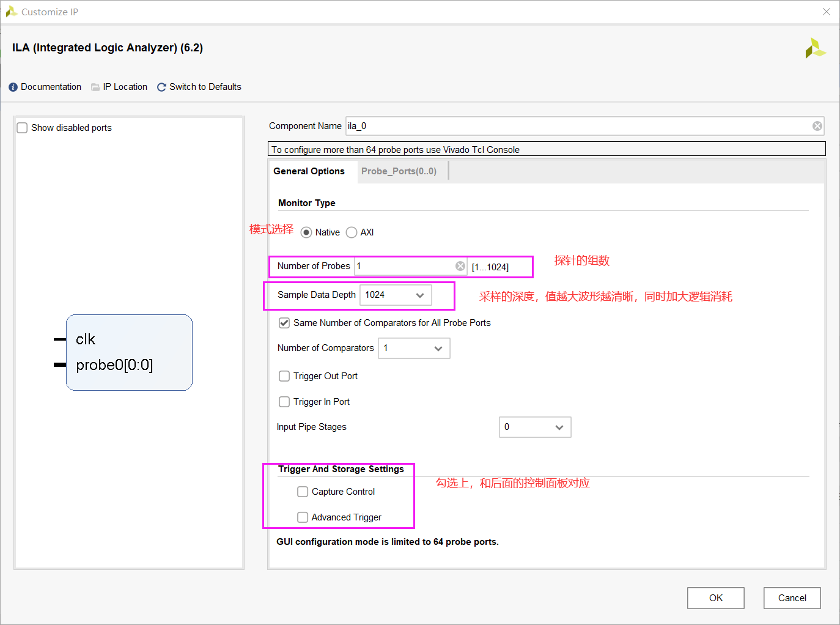Uncheck Same Number of Comparators for All Probe Ports
Screen dimensions: 840x625
pos(284,323)
